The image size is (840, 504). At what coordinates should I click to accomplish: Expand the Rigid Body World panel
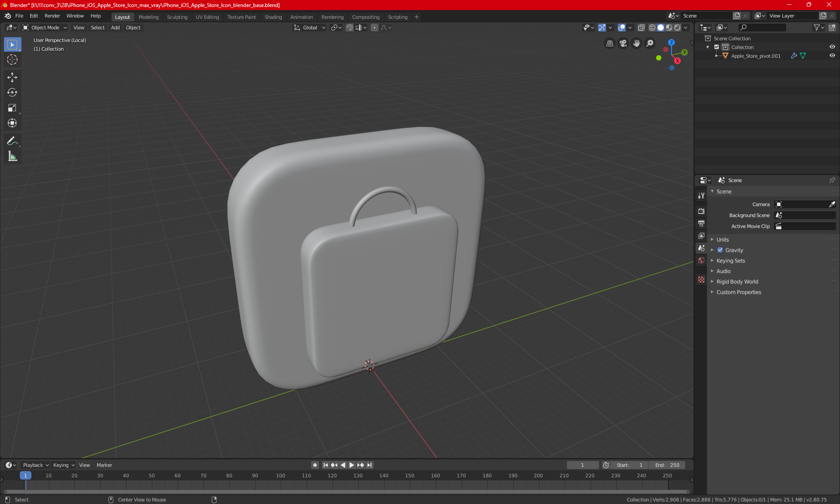[737, 282]
